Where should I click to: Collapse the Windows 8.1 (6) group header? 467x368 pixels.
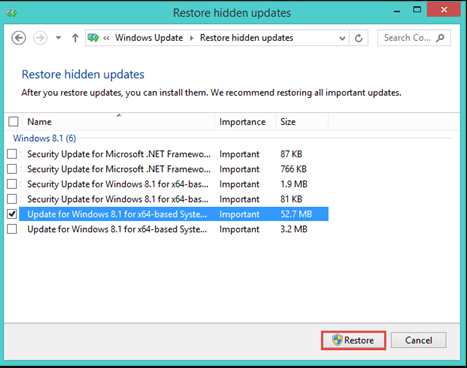[x=45, y=138]
